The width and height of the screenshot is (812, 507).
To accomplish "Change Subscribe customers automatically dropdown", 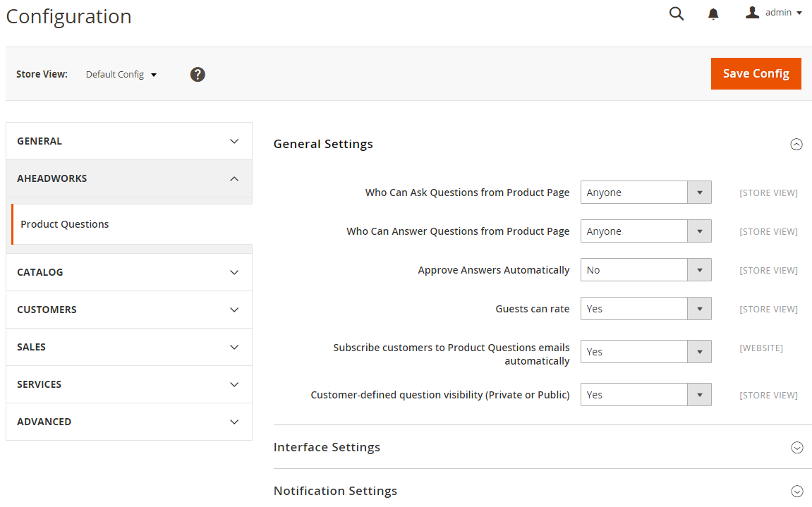I will tap(646, 352).
